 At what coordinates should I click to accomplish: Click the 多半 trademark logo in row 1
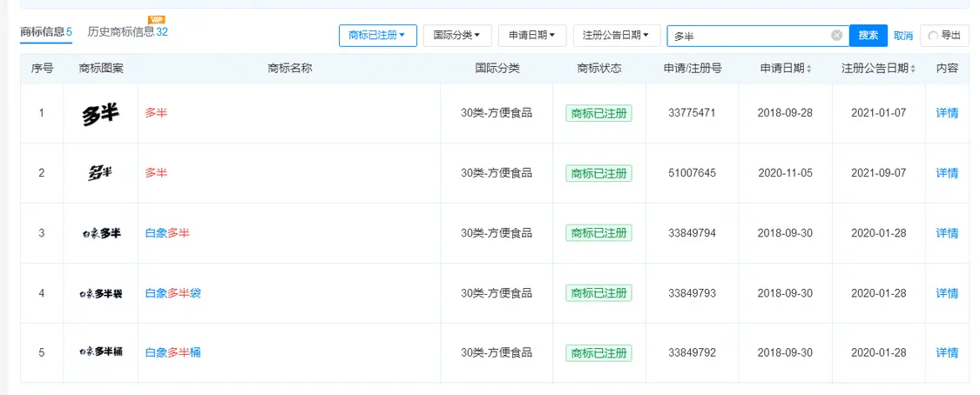[100, 113]
